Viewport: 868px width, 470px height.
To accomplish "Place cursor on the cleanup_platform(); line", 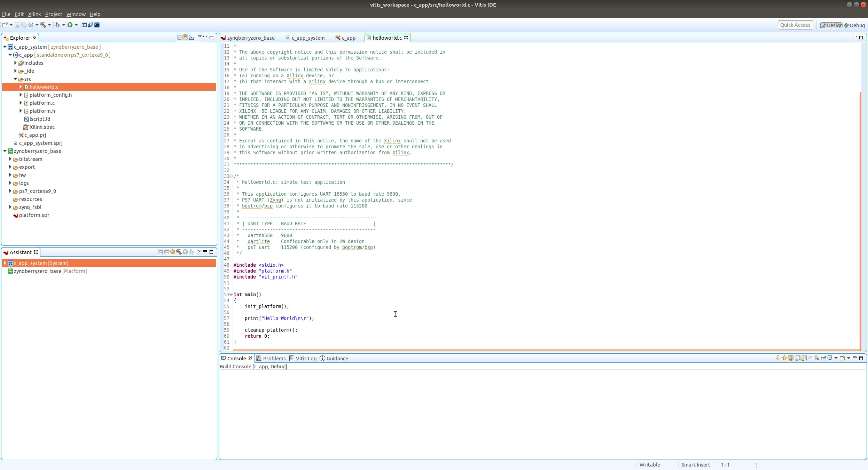I will coord(271,330).
